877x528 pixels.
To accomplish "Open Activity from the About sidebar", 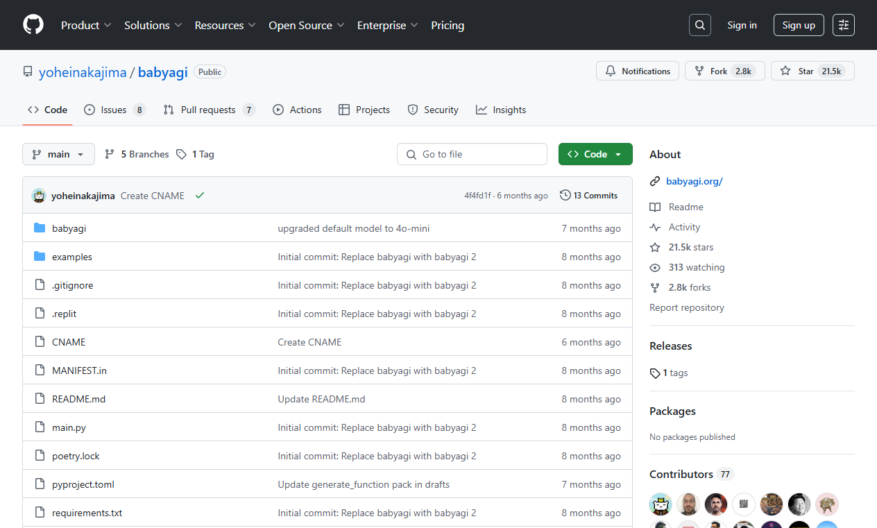I will click(675, 227).
